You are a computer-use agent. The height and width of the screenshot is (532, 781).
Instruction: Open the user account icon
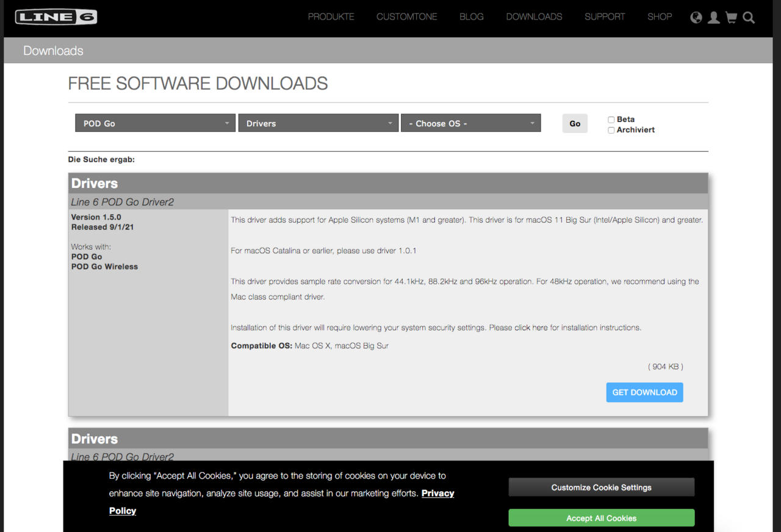click(x=713, y=18)
